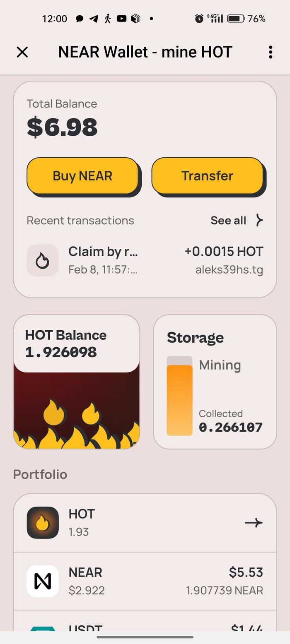Tap the Total Balance $6.98 amount

coord(62,127)
